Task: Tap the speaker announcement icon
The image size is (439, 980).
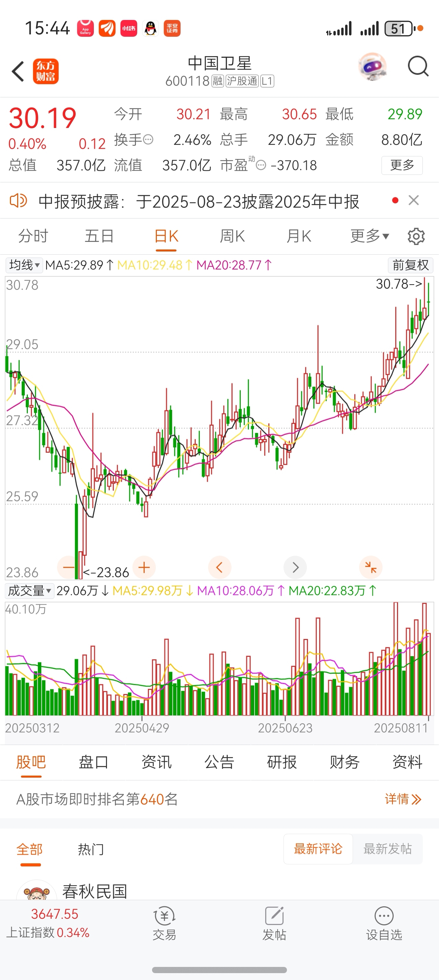Action: pyautogui.click(x=18, y=201)
